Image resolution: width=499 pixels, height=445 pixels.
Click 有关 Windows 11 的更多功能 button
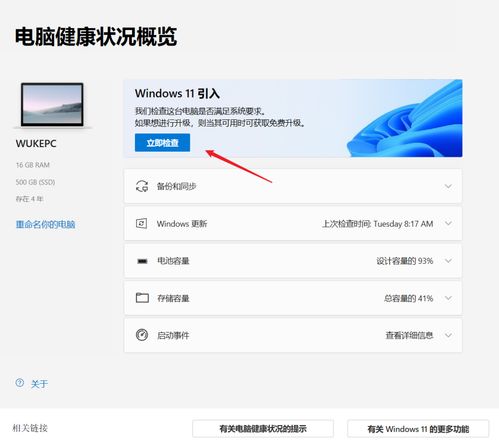coord(418,429)
